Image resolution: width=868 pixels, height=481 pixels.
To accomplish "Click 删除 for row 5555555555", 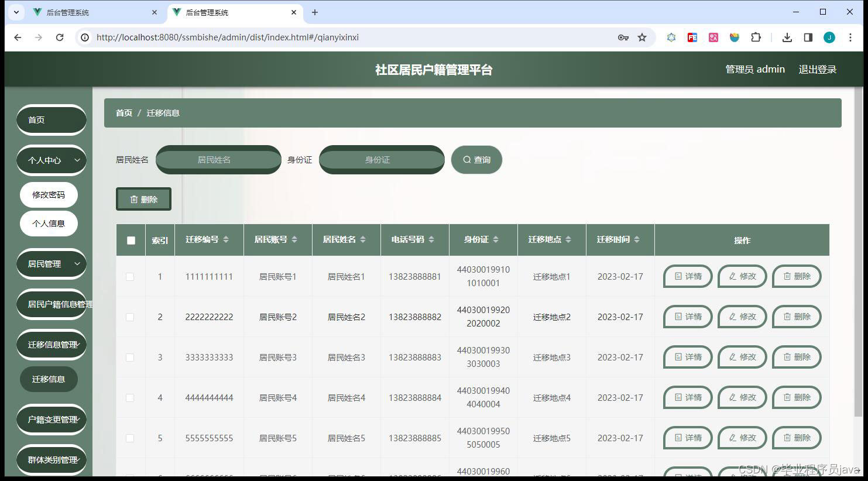I will pyautogui.click(x=797, y=438).
